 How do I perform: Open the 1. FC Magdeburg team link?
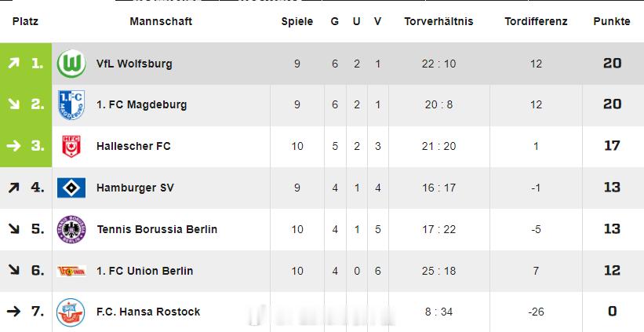point(141,104)
